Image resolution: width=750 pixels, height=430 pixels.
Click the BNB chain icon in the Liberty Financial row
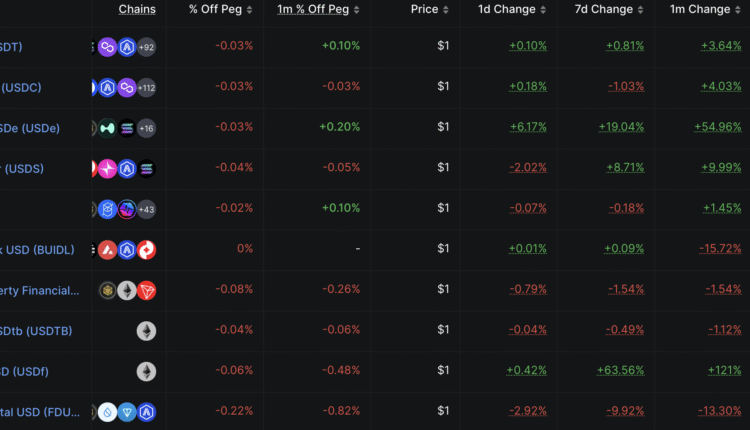click(107, 290)
